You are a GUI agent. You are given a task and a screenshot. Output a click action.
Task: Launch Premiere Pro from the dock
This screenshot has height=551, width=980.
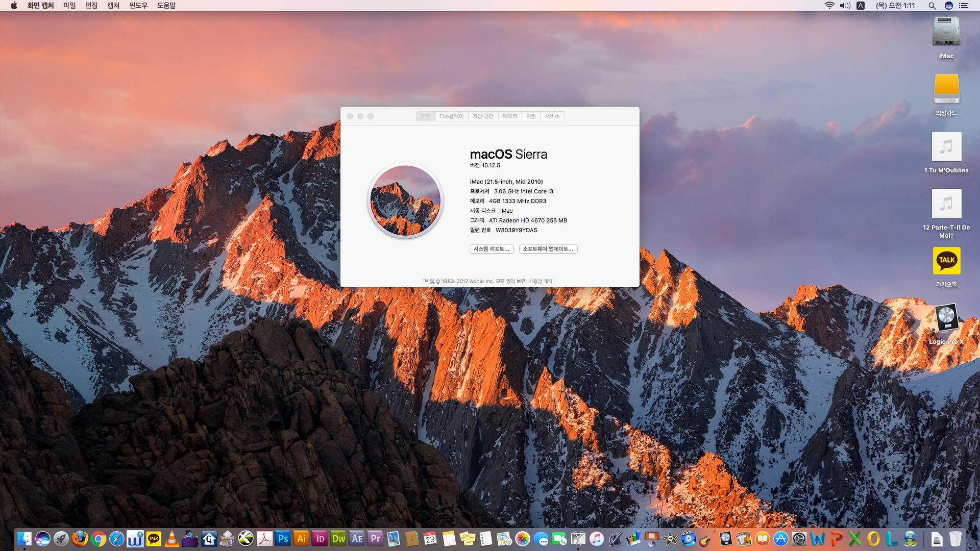click(375, 539)
